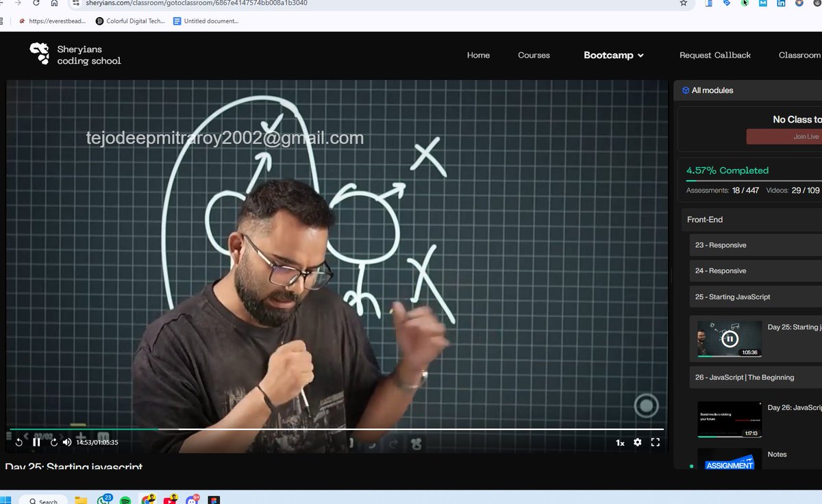
Task: Open the Courses page
Action: (x=534, y=55)
